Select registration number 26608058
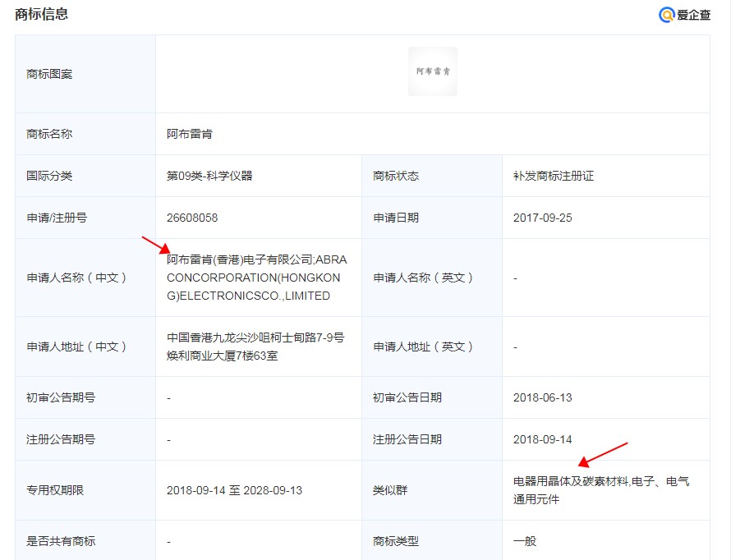 point(192,218)
